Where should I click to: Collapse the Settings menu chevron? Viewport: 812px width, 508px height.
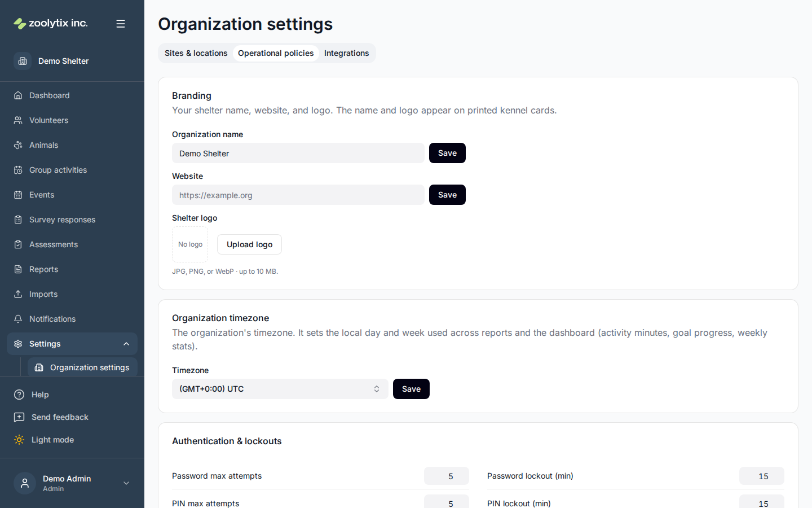[x=126, y=344]
